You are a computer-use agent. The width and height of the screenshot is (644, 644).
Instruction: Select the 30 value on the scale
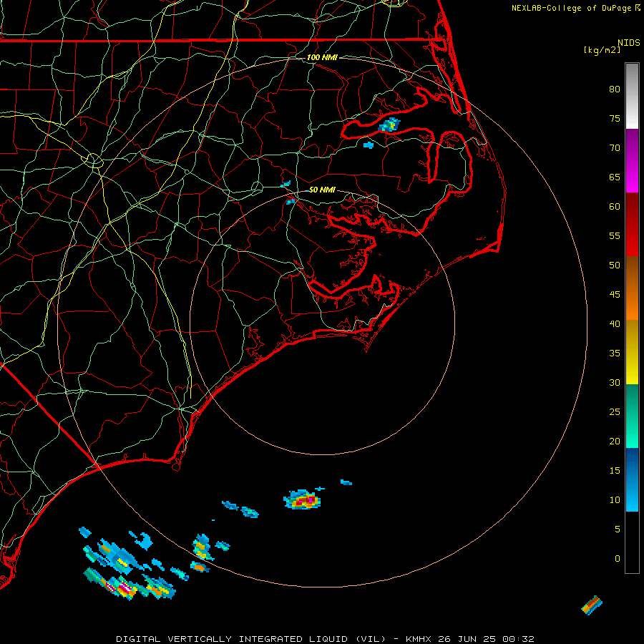tap(615, 382)
